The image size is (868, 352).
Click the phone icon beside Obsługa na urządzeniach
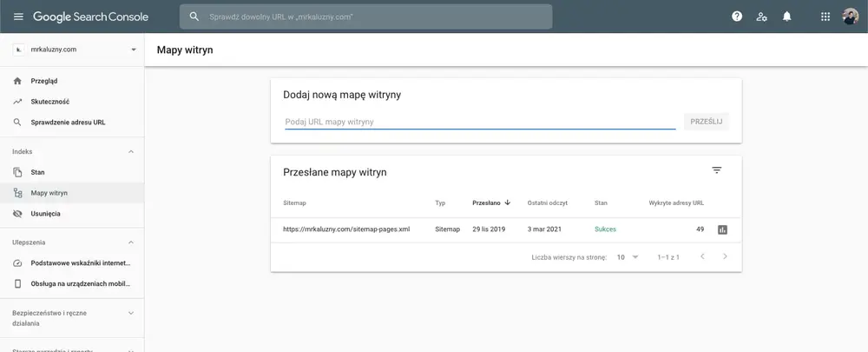pos(17,284)
